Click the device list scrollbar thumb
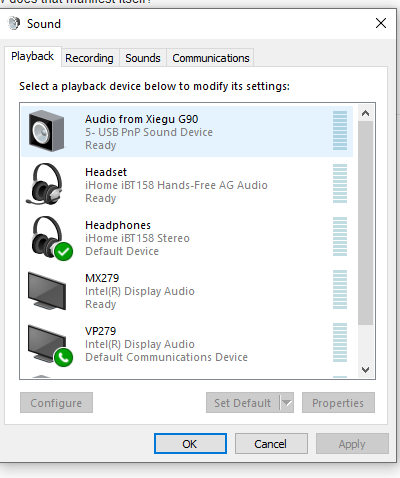Viewport: 400px width, 478px height. click(366, 223)
